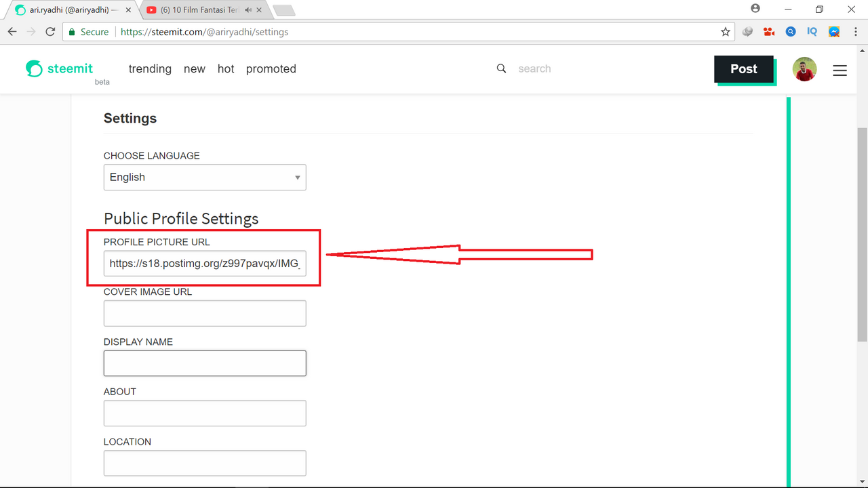Open the trending feed
Screen dimensions: 868x488
[x=150, y=68]
